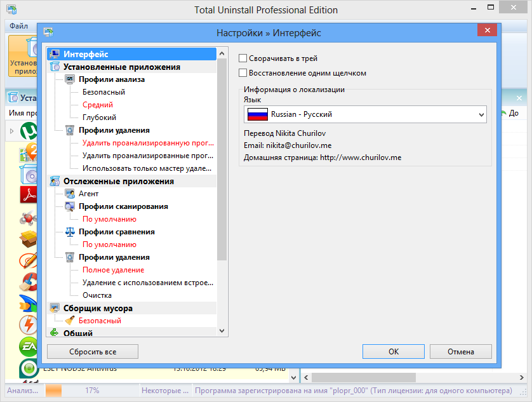Viewport: 532px width, 402px height.
Task: Click the recycle bin icon under Отслеженные приложения
Action: (70, 257)
